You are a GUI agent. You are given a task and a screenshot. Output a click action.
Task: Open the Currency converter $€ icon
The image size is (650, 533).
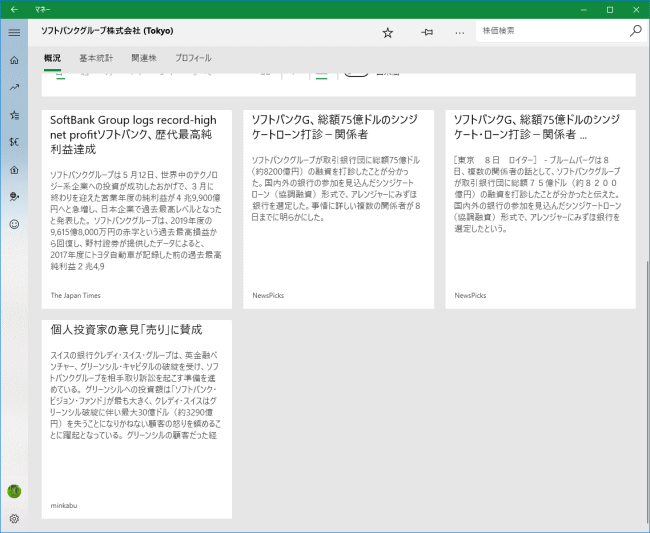[14, 142]
